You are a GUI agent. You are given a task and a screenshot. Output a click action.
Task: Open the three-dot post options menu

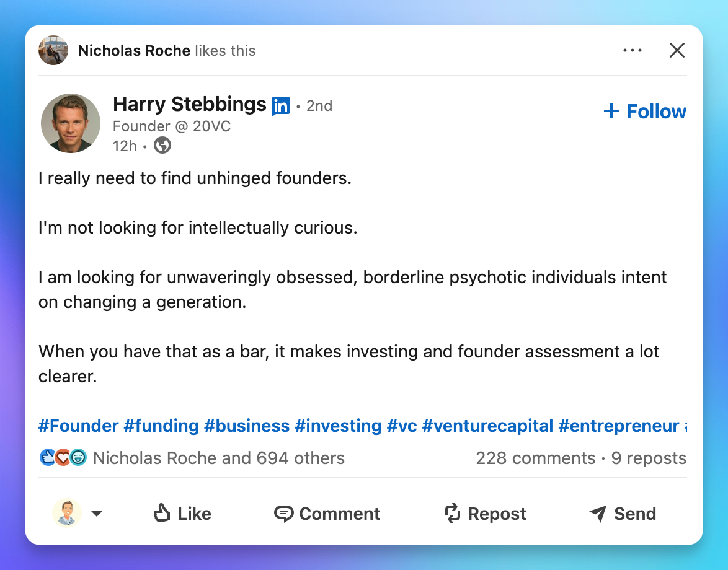[x=632, y=50]
